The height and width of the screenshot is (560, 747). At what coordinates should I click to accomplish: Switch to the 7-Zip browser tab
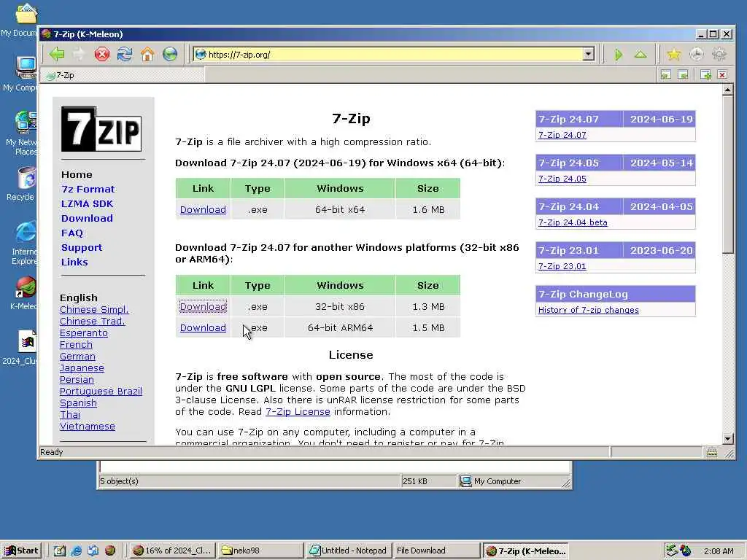124,75
